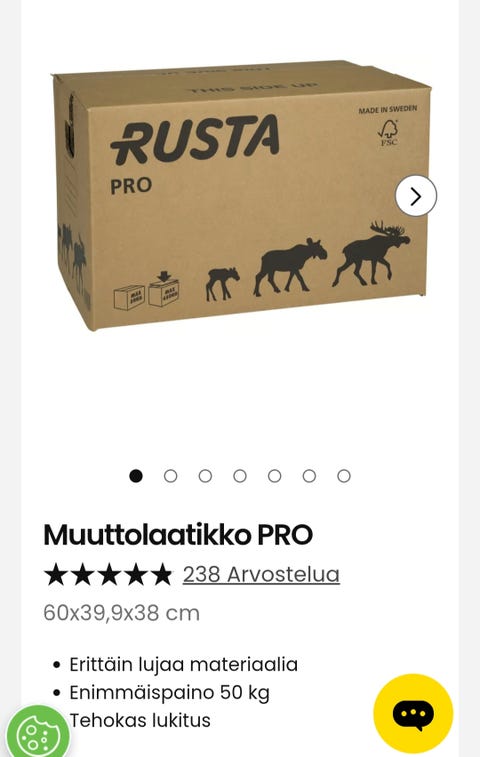Switch to the sixth carousel dot
The image size is (480, 757).
point(309,476)
